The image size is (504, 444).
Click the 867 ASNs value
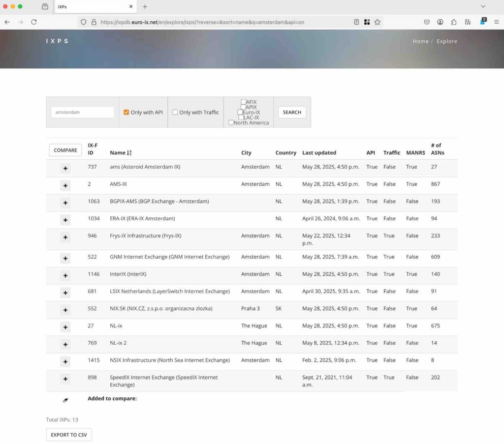(435, 184)
